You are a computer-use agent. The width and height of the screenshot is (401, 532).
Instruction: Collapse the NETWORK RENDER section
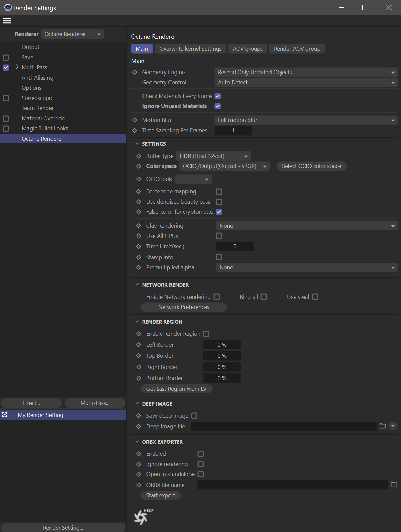coord(137,285)
